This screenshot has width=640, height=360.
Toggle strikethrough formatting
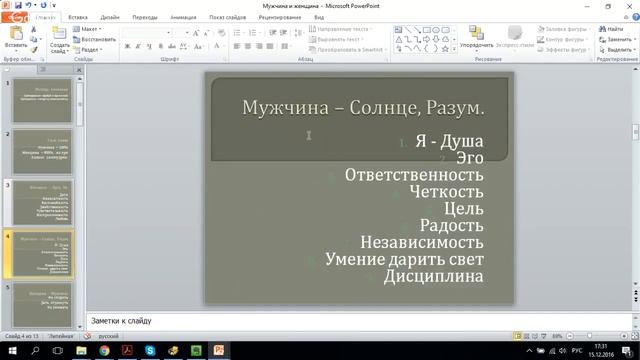pos(171,47)
